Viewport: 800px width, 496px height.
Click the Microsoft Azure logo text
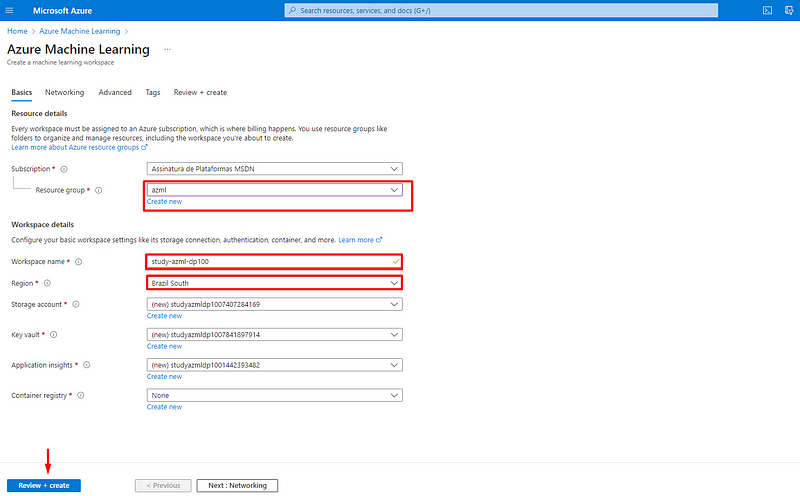pyautogui.click(x=62, y=10)
